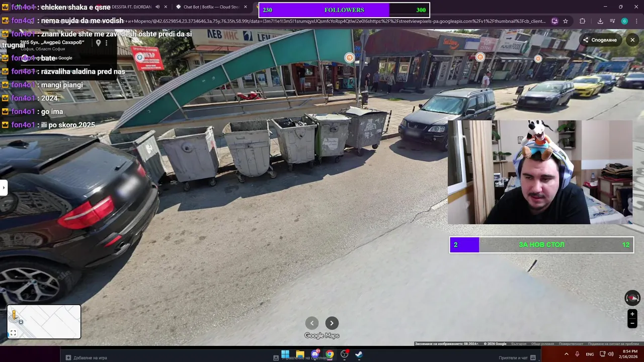Viewport: 644px width, 362px height.
Task: Open the minimap thumbnail
Action: tap(44, 322)
